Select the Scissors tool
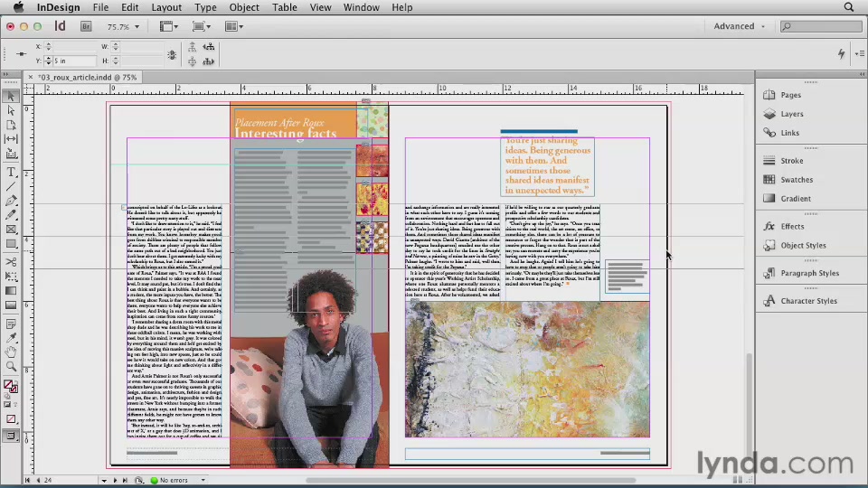This screenshot has width=868, height=488. (11, 262)
